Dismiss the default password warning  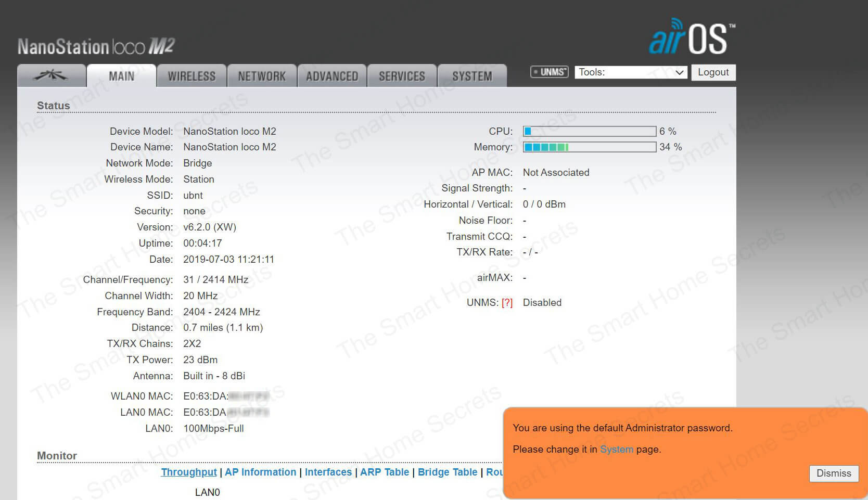pos(833,473)
